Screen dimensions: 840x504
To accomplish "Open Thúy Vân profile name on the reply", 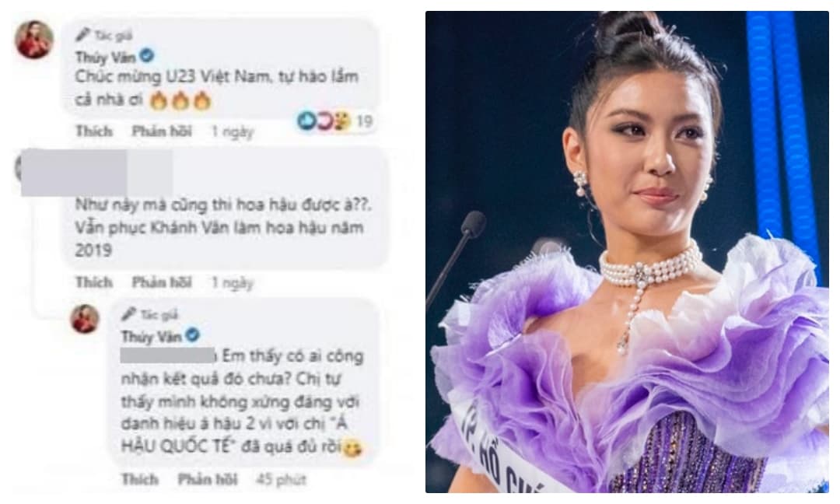I will 152,336.
